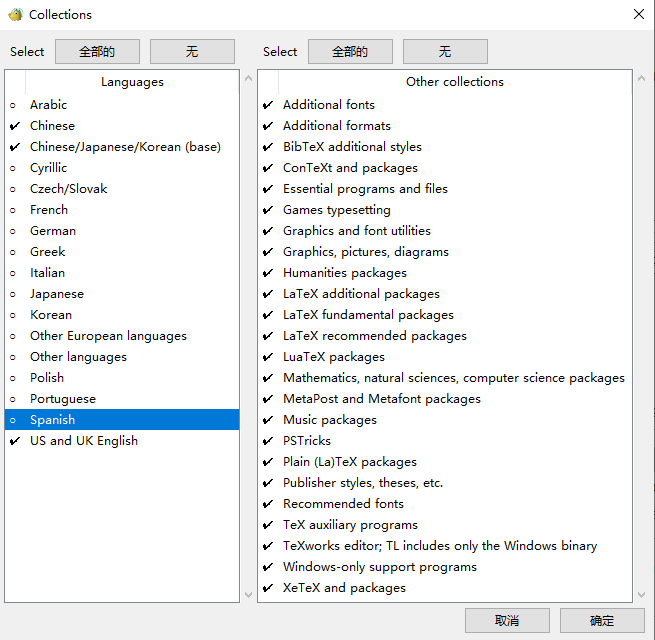Image resolution: width=655 pixels, height=640 pixels.
Task: Select the TeXworks editor row
Action: (x=445, y=546)
